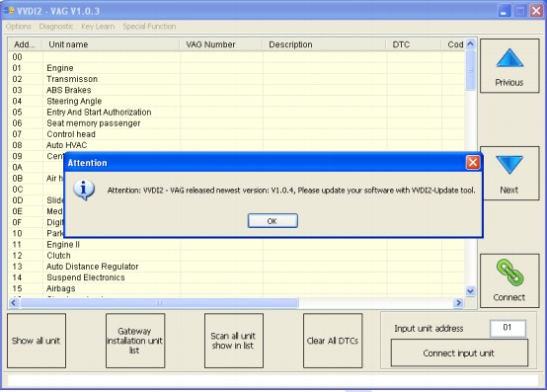Open the Special Function menu

coord(149,27)
